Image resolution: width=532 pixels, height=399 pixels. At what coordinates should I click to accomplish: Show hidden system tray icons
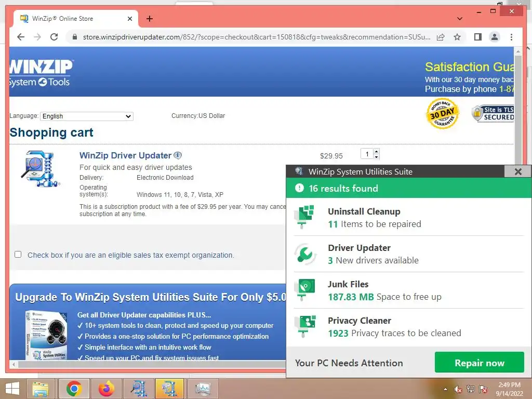445,389
